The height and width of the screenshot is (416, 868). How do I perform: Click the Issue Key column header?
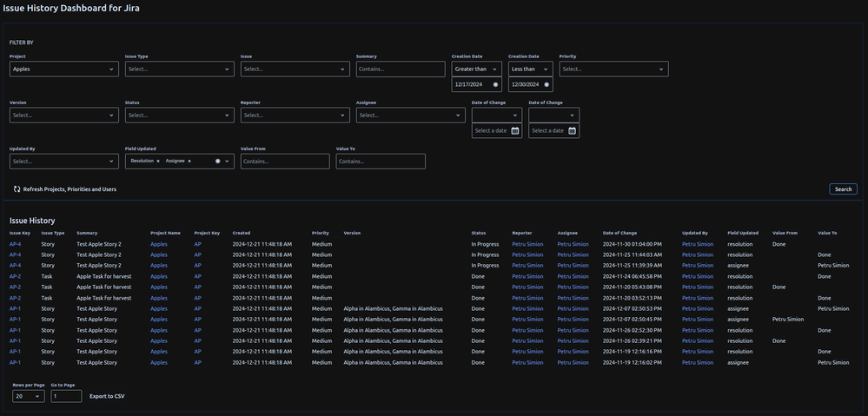19,233
